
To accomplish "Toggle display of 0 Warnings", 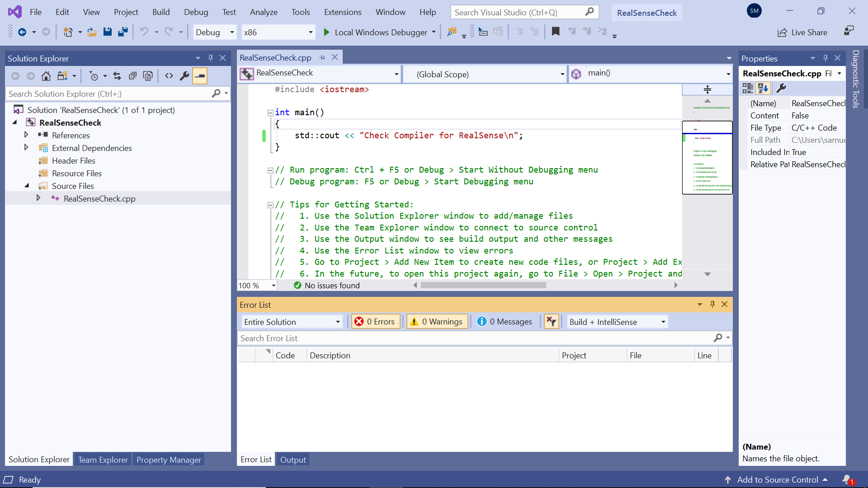I will [436, 321].
